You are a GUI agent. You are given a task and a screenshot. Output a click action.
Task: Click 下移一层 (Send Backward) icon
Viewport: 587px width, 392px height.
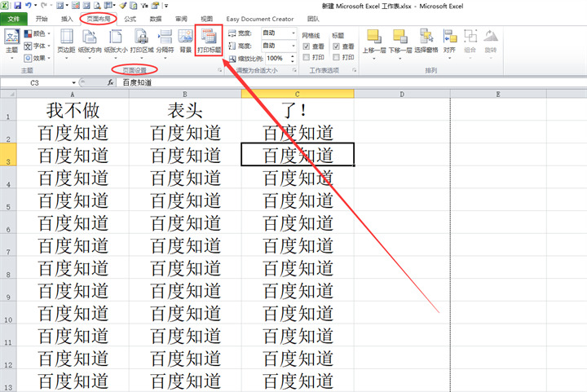coord(399,37)
